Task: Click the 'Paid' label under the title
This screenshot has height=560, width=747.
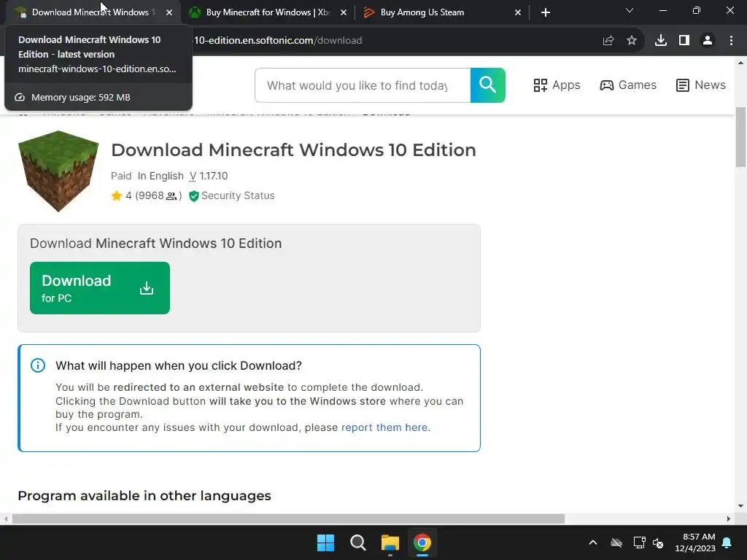Action: 121,176
